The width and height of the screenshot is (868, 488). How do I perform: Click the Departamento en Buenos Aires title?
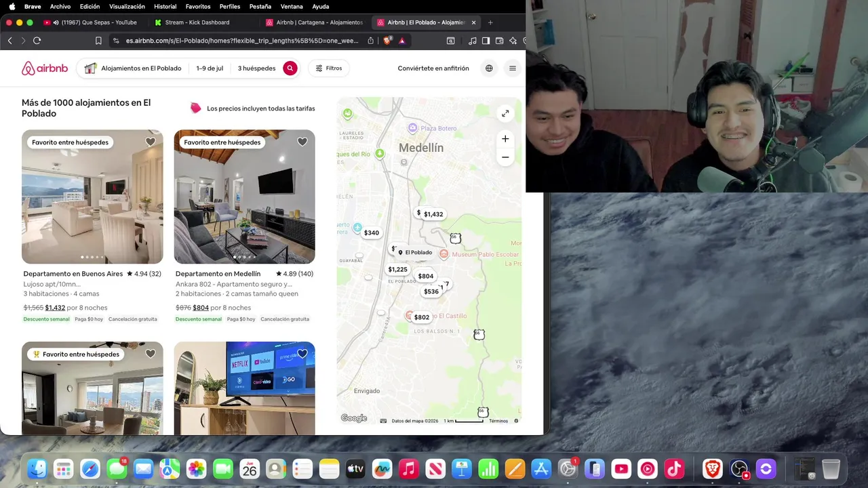73,274
